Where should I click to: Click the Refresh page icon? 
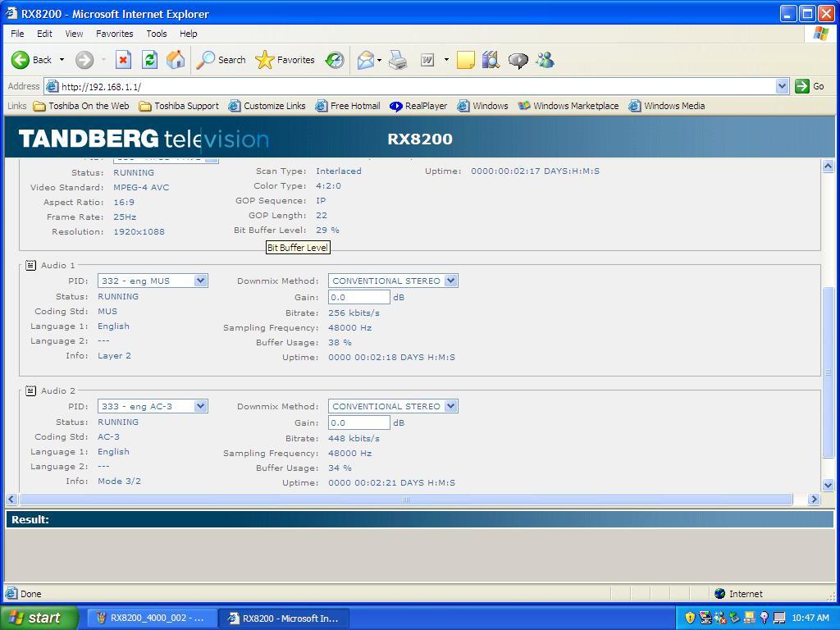(x=149, y=60)
